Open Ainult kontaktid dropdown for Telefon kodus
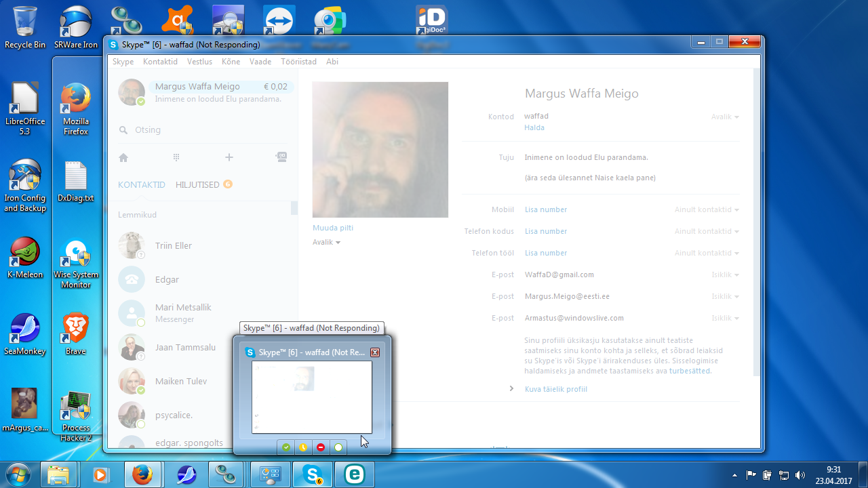 tap(707, 231)
